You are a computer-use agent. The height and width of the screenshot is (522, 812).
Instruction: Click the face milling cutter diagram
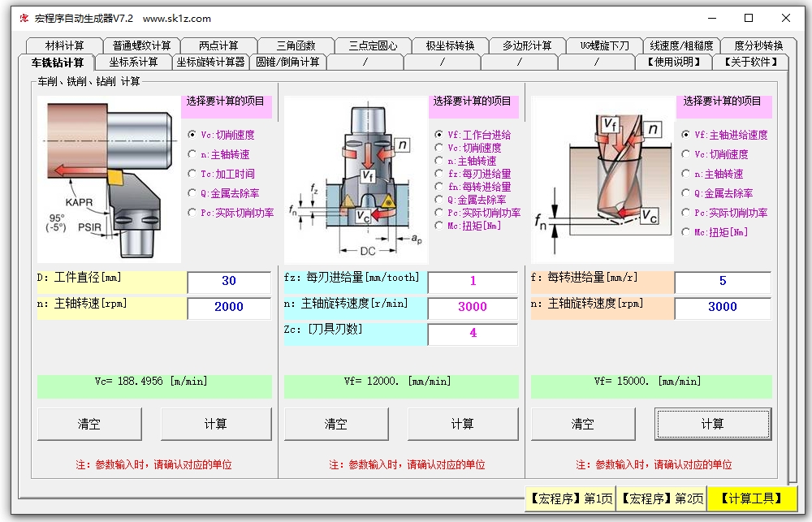point(356,179)
